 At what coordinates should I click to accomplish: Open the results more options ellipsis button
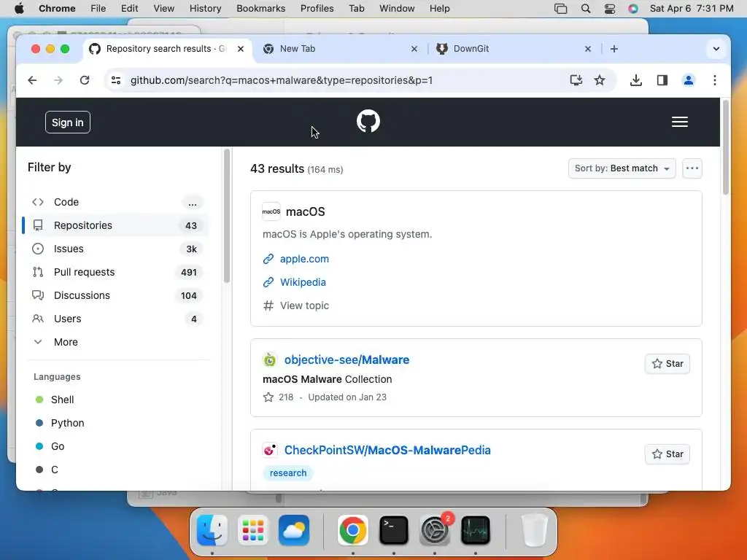click(x=692, y=168)
